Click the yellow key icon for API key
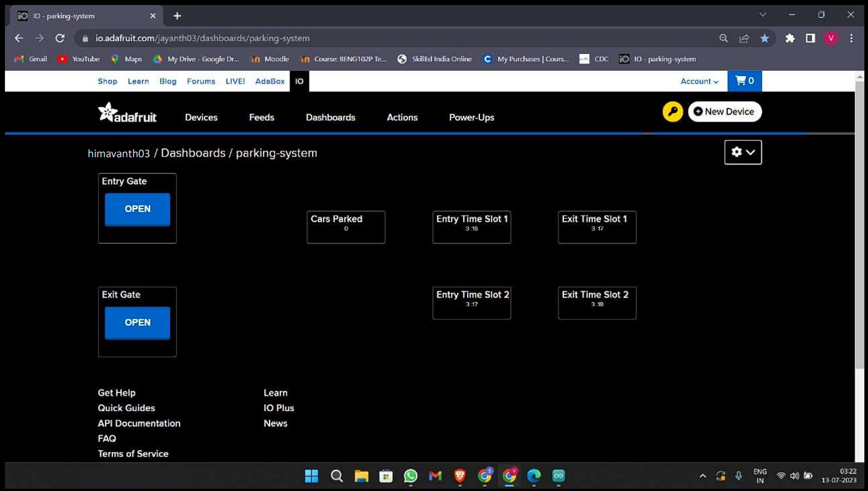This screenshot has width=868, height=491. [672, 112]
